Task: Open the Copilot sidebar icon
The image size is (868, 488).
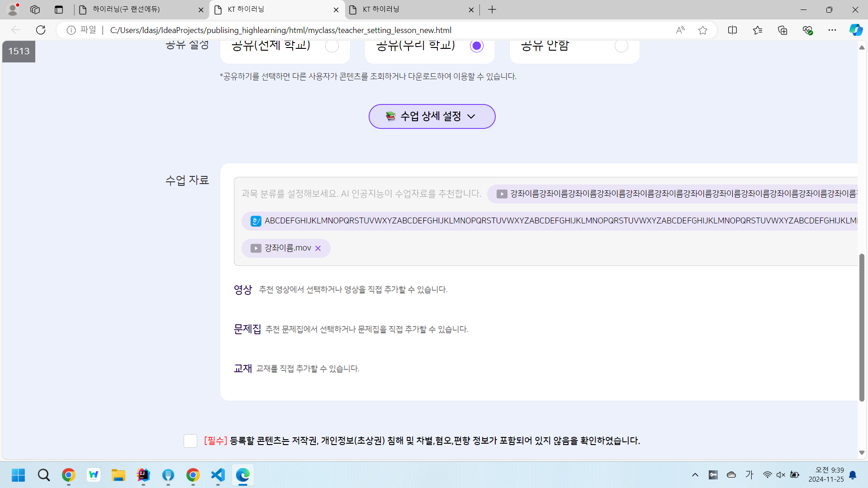Action: pyautogui.click(x=855, y=30)
